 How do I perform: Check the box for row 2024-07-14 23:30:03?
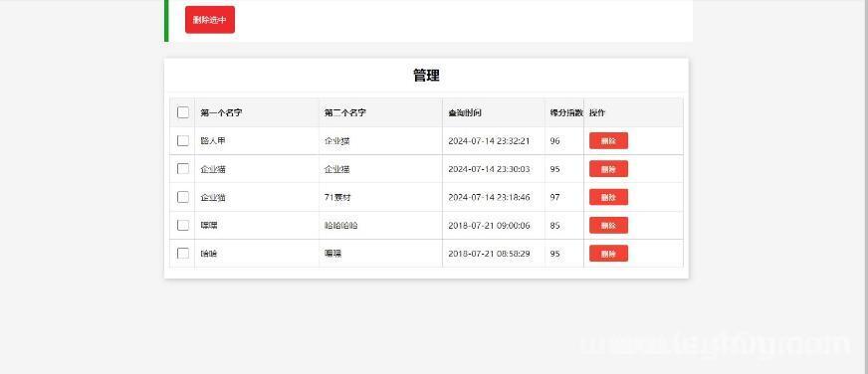183,169
